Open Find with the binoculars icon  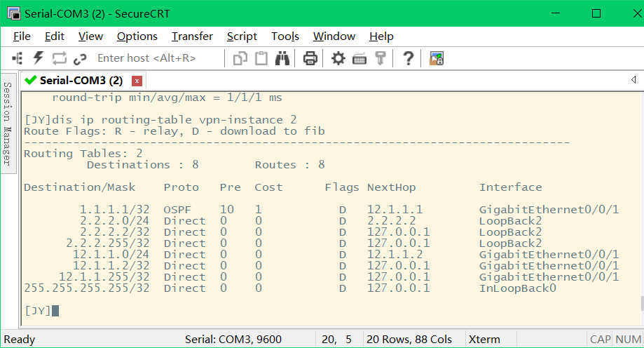(282, 58)
